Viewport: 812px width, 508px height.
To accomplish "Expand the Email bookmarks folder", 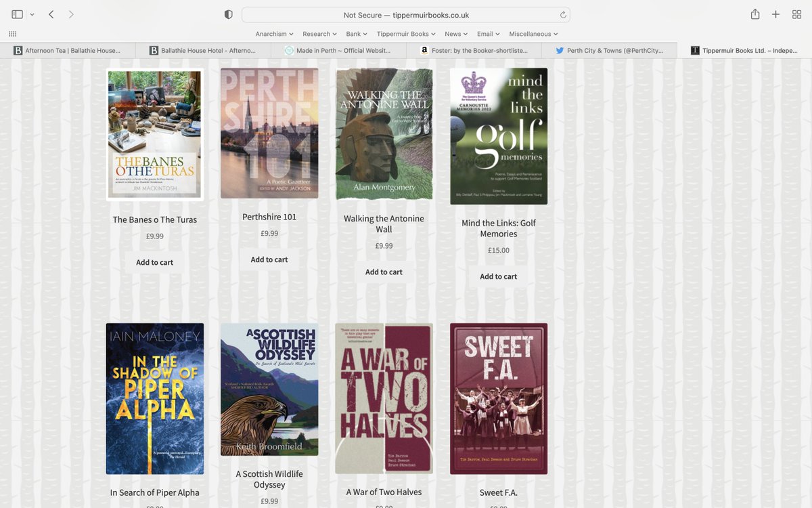I will [x=489, y=34].
